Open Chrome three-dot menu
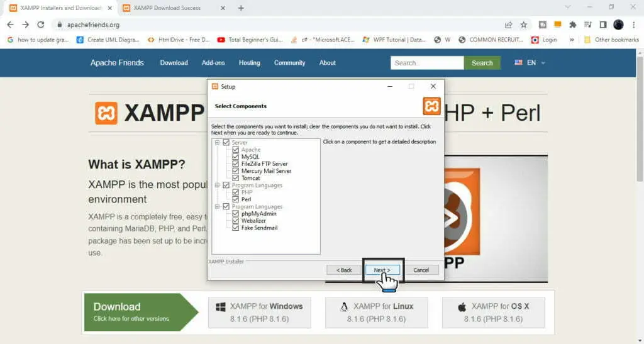This screenshot has width=644, height=344. tap(634, 25)
